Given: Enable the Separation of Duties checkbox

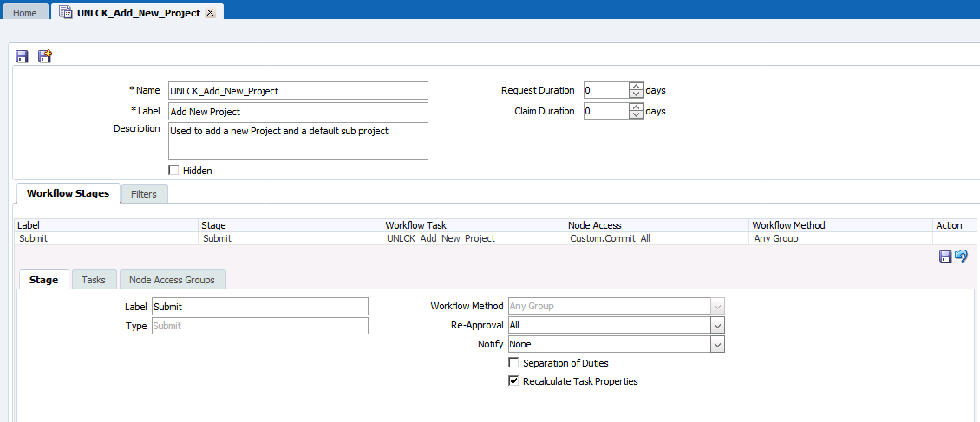Looking at the screenshot, I should pyautogui.click(x=514, y=363).
